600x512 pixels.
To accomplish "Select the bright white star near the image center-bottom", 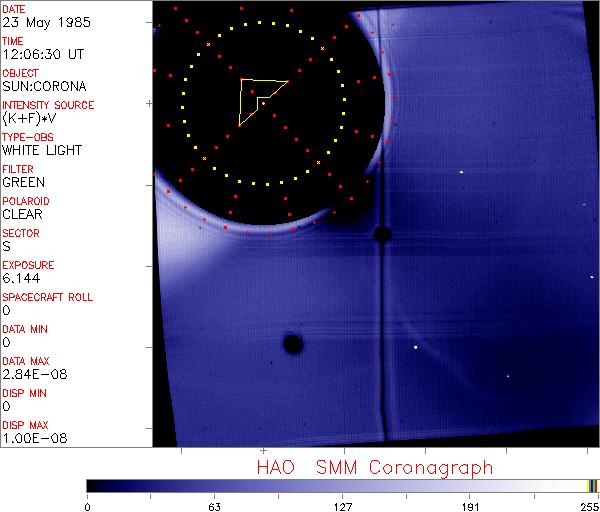I will coord(415,347).
